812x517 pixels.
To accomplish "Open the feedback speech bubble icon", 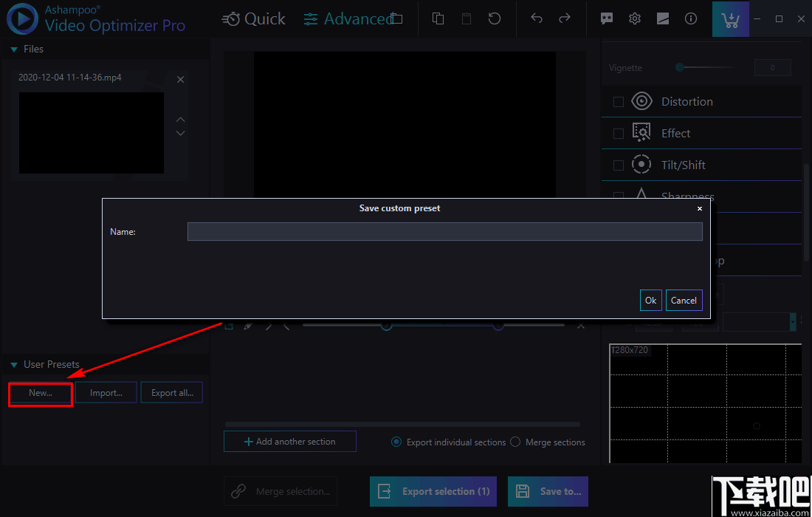I will click(x=606, y=18).
